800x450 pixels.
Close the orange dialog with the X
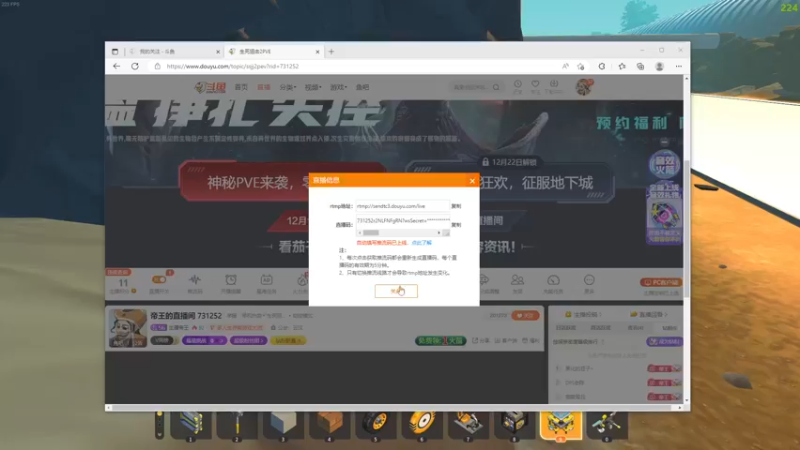pyautogui.click(x=472, y=181)
